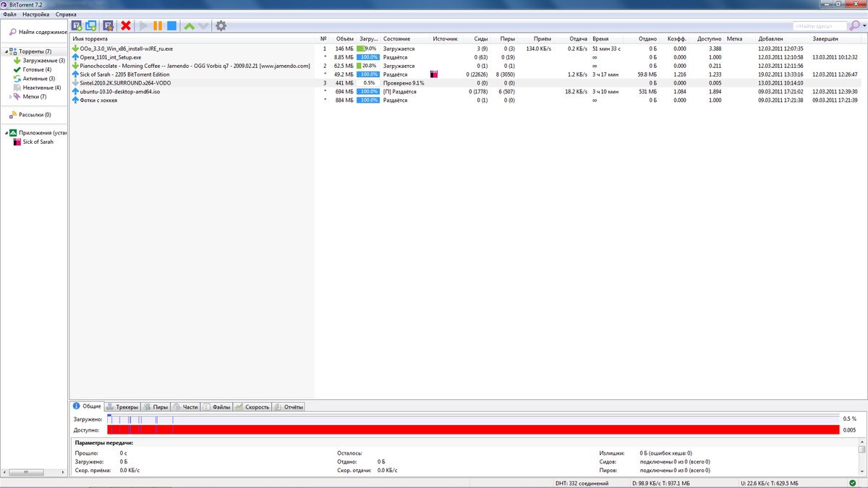Screen dimensions: 868x488
Task: Sort by the Имя торрента column header
Action: [193, 38]
